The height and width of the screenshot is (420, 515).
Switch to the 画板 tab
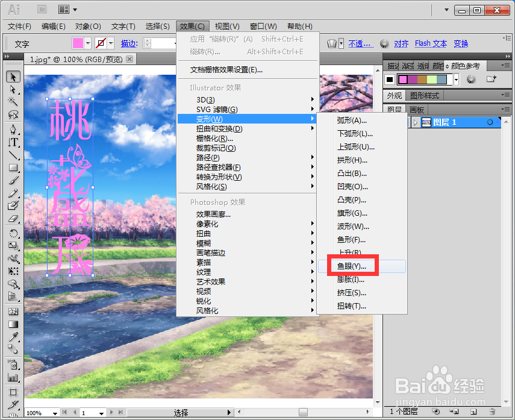pos(417,110)
